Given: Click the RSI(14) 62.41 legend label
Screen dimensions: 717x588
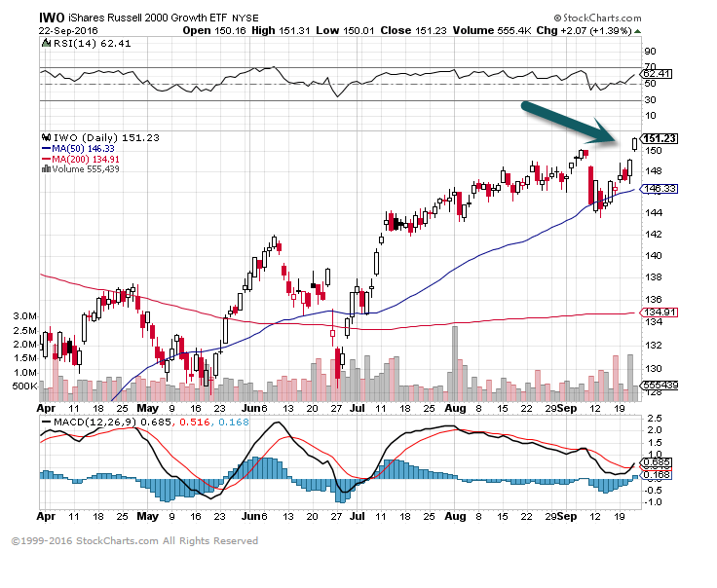Looking at the screenshot, I should (92, 44).
